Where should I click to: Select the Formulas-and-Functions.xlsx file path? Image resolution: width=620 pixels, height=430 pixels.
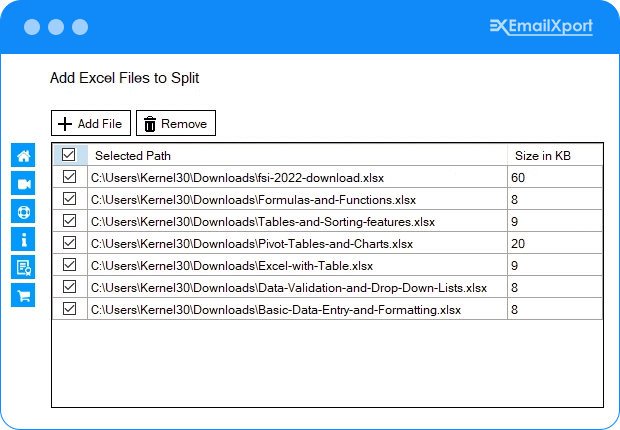tap(253, 200)
